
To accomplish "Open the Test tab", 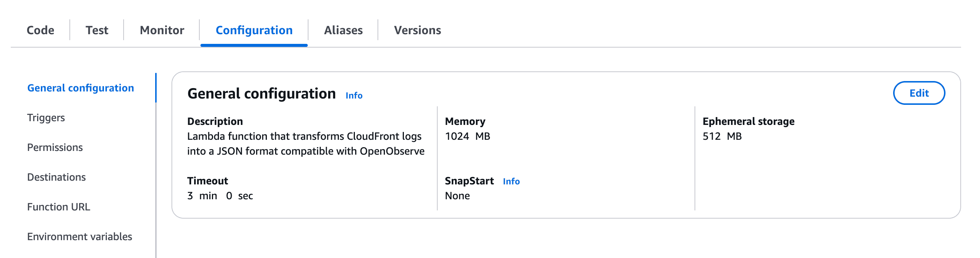I will pos(97,30).
